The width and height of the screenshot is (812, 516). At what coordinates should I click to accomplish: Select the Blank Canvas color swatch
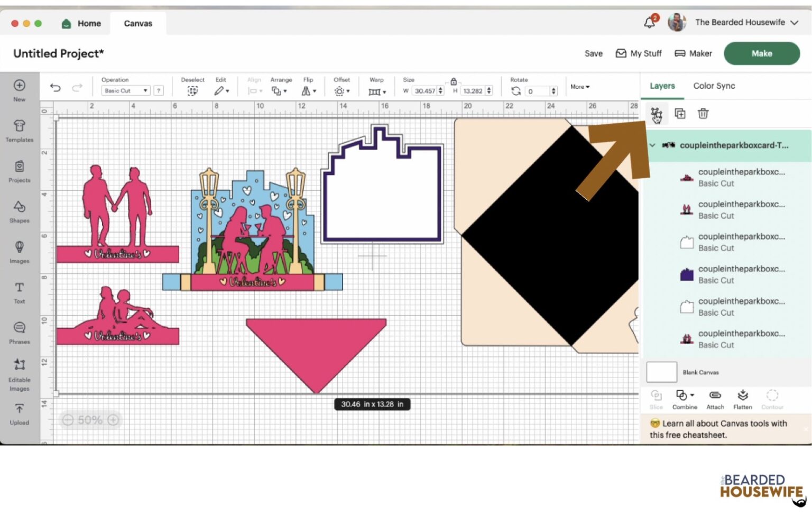coord(661,372)
